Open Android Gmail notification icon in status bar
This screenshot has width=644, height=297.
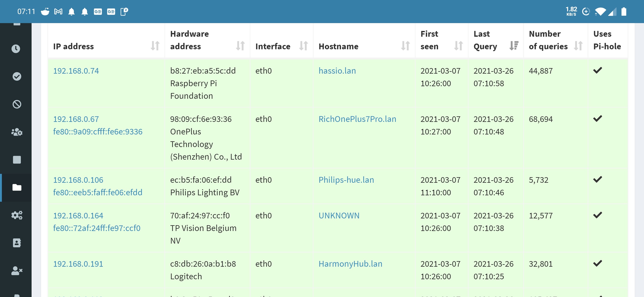click(58, 11)
